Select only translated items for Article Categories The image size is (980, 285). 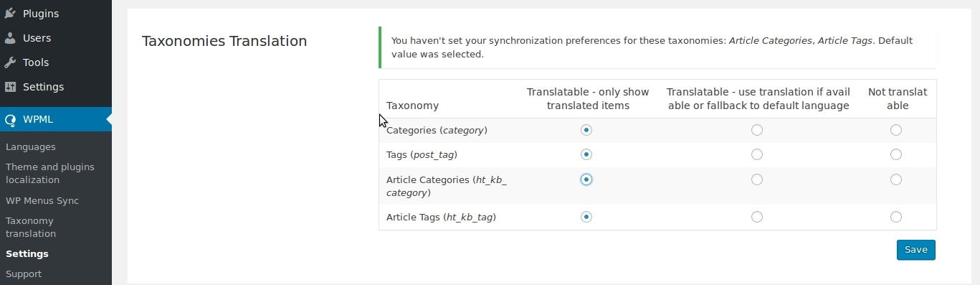point(586,179)
